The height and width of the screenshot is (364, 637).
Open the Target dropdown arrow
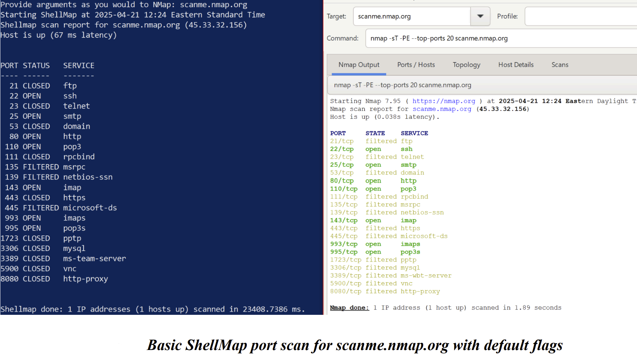click(x=480, y=16)
